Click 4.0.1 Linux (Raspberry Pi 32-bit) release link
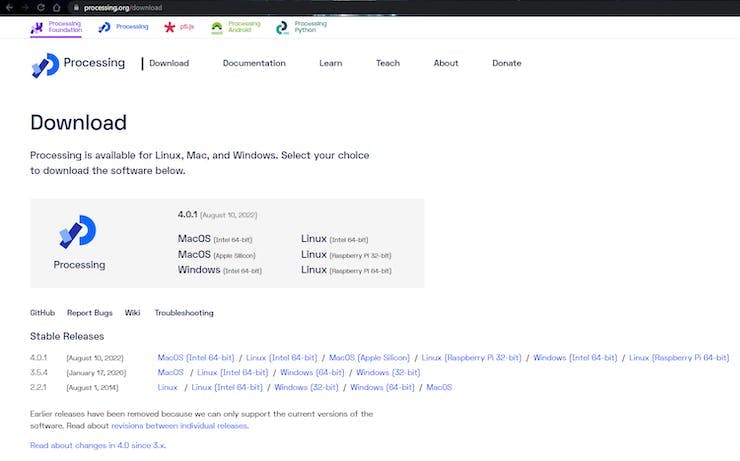740x461 pixels. click(x=471, y=358)
